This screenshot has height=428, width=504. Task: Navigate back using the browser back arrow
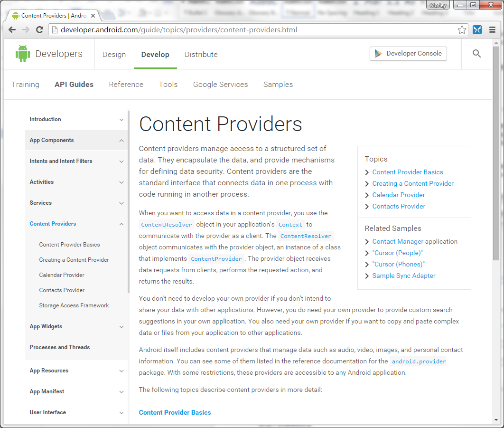(11, 29)
